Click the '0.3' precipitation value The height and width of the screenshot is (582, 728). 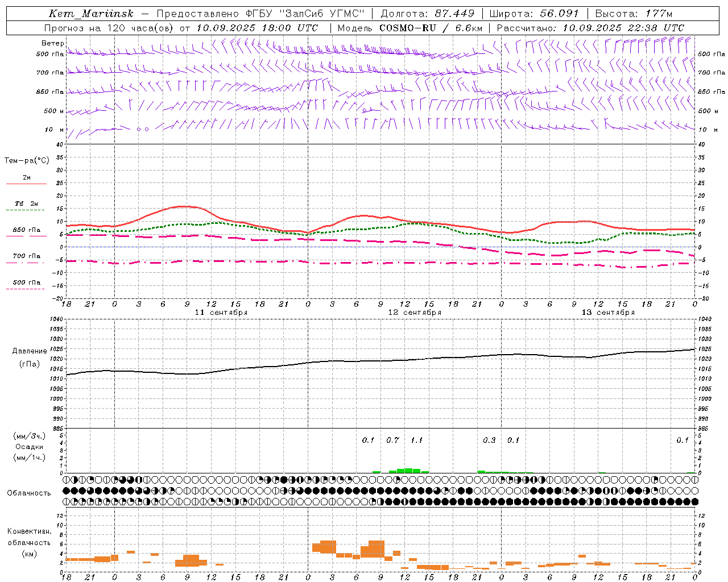tap(489, 440)
